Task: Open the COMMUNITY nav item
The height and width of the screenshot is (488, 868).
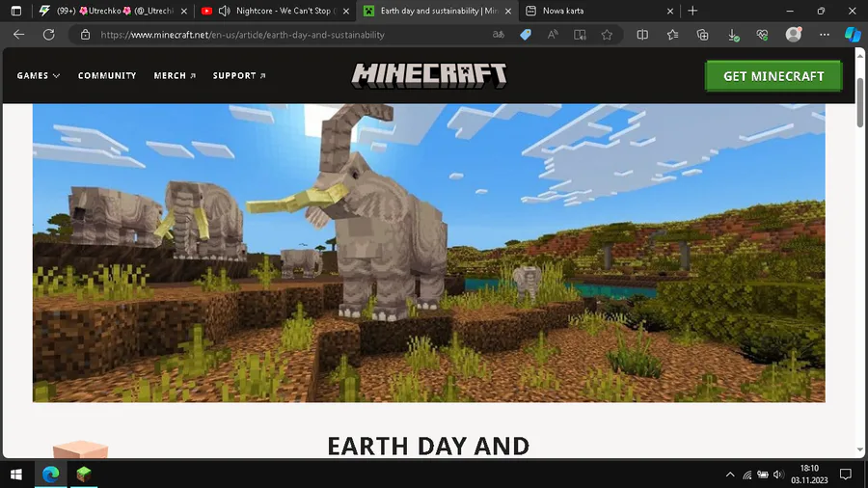Action: (x=107, y=75)
